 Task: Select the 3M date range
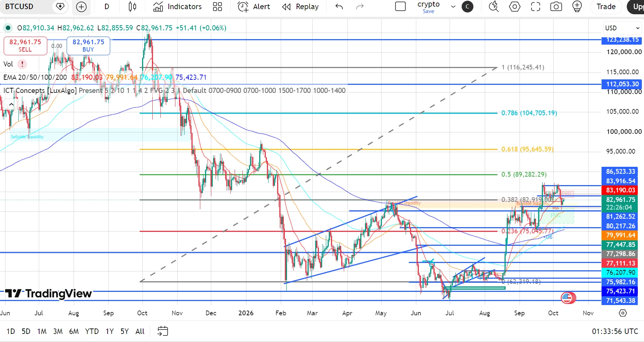(58, 331)
